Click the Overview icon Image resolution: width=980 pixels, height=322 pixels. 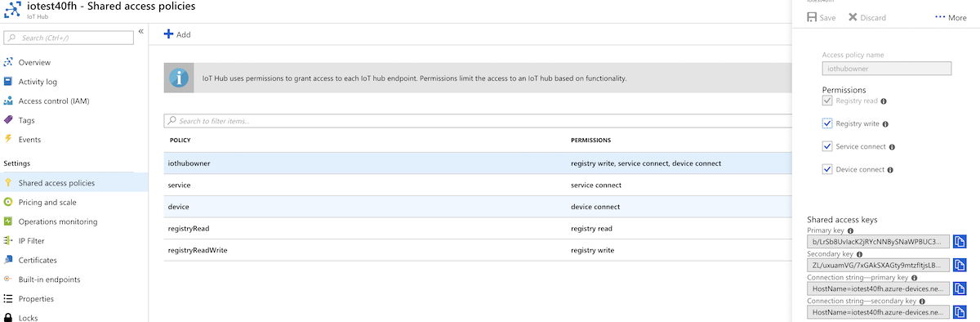pos(8,62)
